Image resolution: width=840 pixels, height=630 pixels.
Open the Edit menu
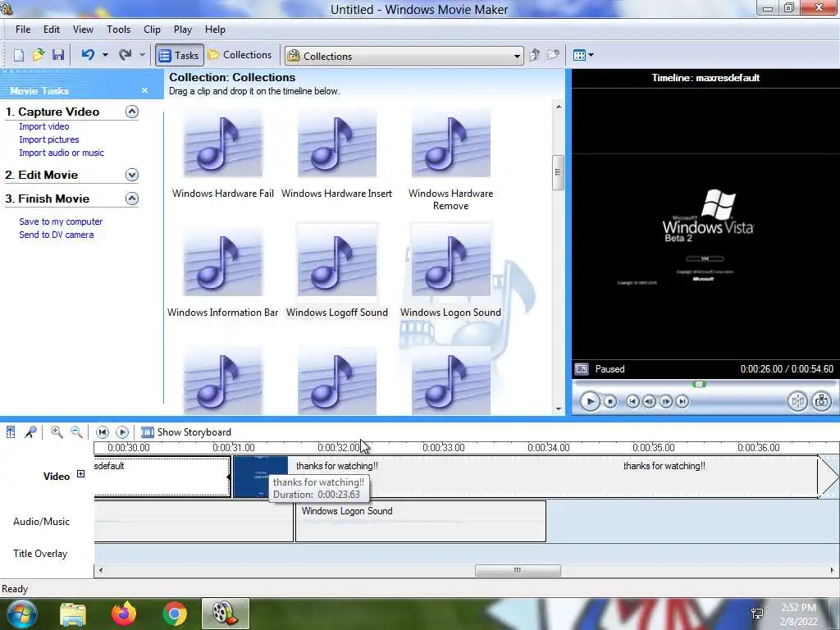52,30
